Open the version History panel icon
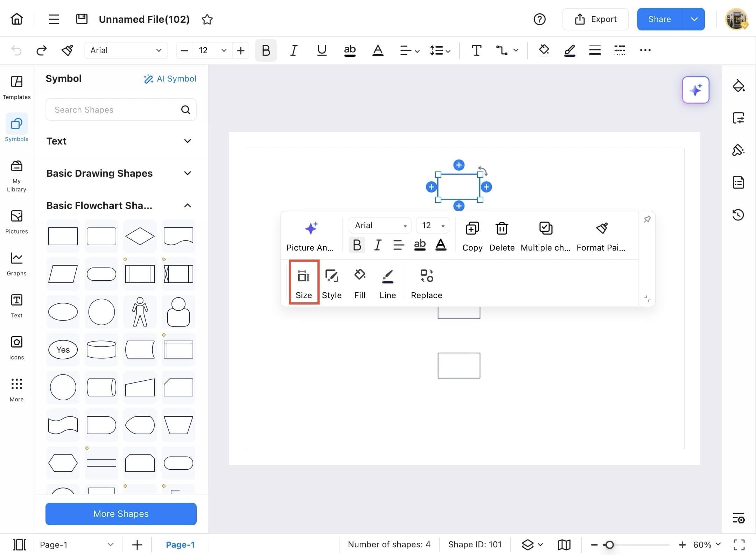The height and width of the screenshot is (555, 756). (x=738, y=215)
